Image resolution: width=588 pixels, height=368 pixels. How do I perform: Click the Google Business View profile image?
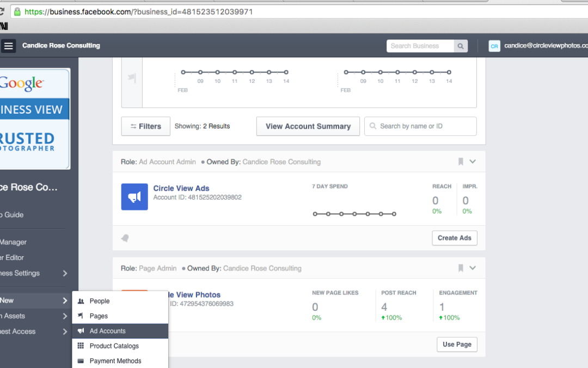point(35,118)
